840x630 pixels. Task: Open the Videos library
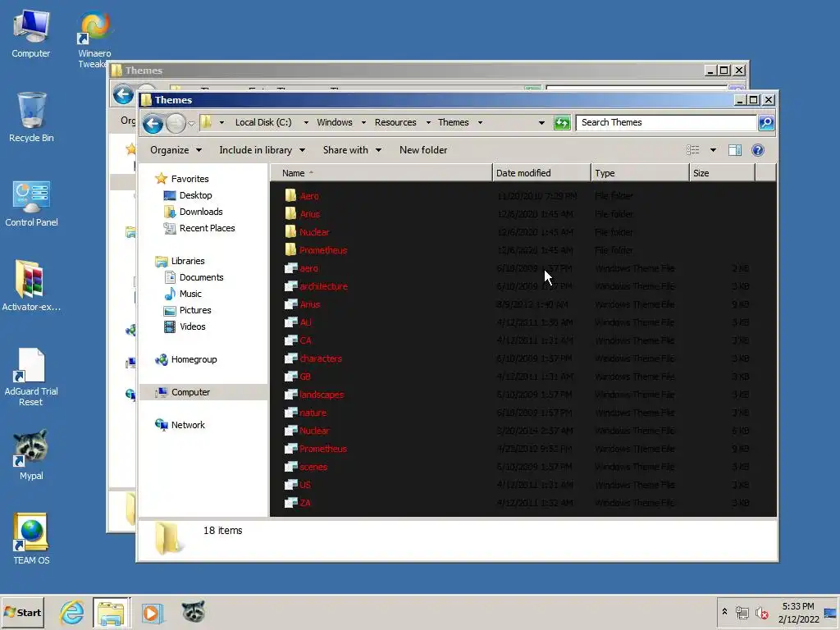coord(185,326)
